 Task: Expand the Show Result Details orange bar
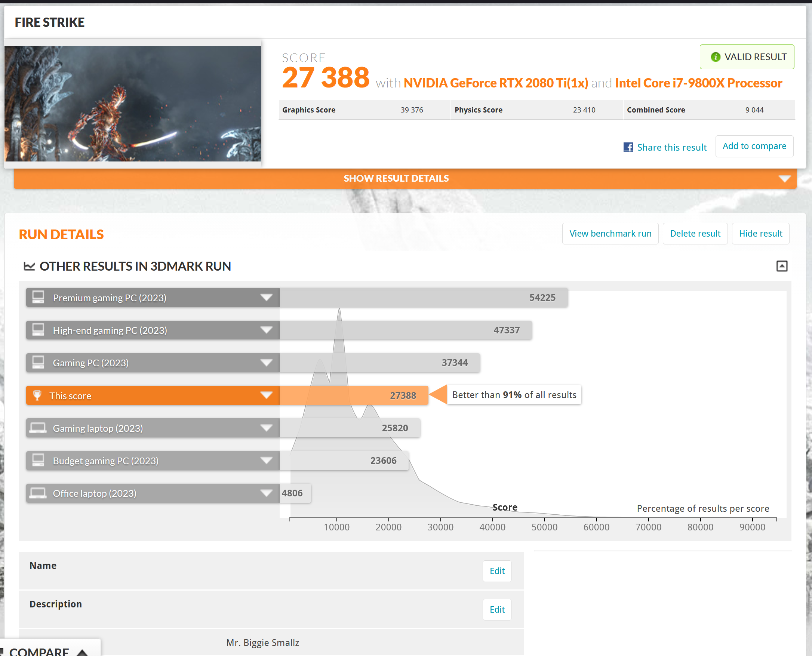click(x=405, y=178)
